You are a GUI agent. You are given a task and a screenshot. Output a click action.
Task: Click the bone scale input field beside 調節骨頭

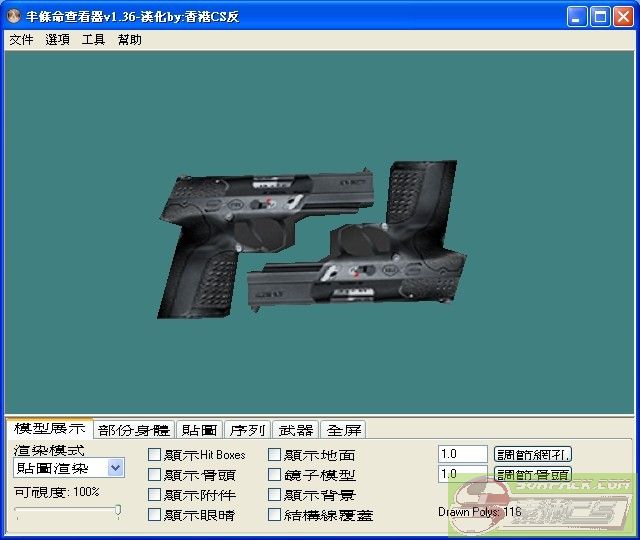click(463, 474)
